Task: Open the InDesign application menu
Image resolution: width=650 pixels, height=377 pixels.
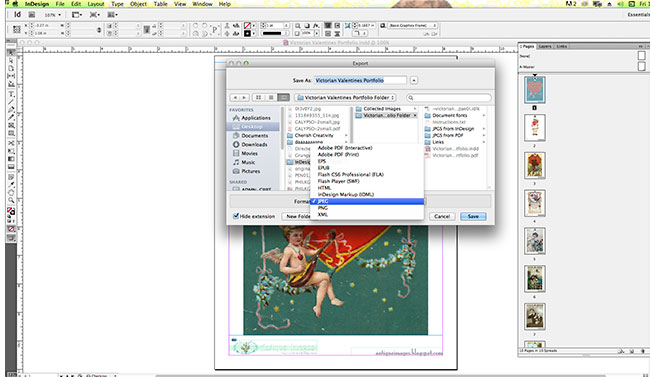Action: 37,4
